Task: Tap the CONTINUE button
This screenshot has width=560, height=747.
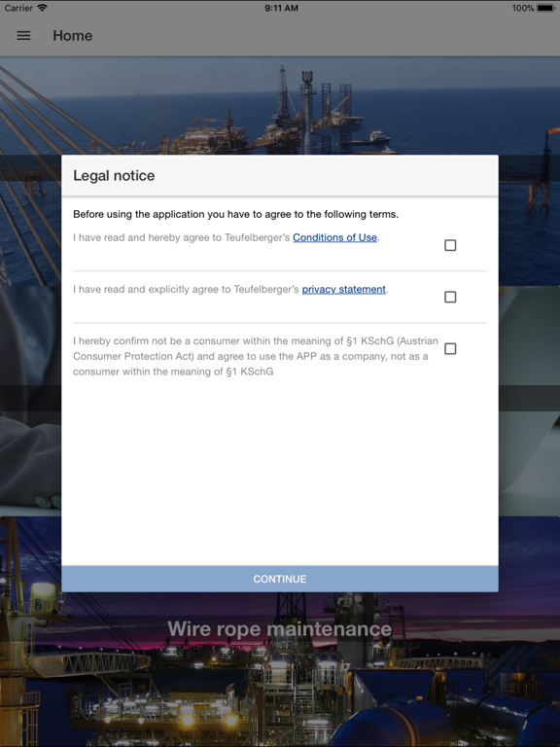Action: pos(280,579)
